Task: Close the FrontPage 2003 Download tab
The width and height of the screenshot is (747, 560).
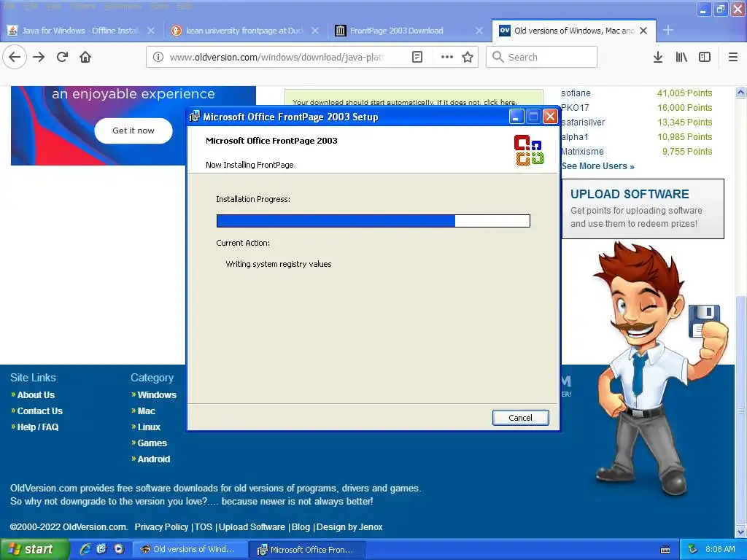Action: point(479,31)
